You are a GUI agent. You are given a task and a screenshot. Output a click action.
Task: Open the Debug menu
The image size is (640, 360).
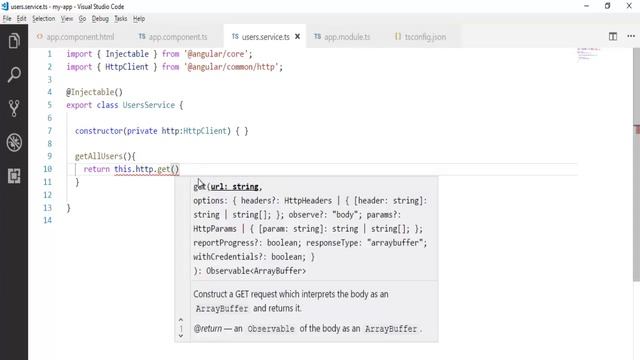[100, 19]
